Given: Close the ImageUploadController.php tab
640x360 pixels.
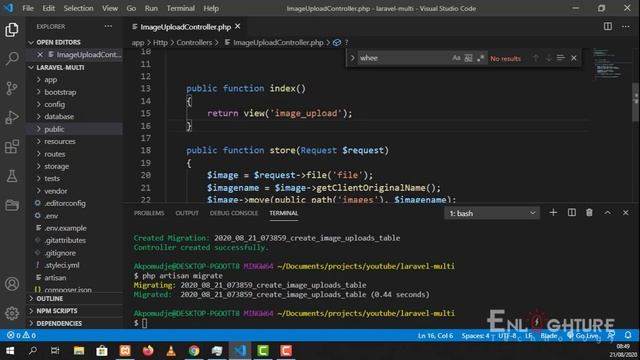Looking at the screenshot, I should (x=238, y=27).
